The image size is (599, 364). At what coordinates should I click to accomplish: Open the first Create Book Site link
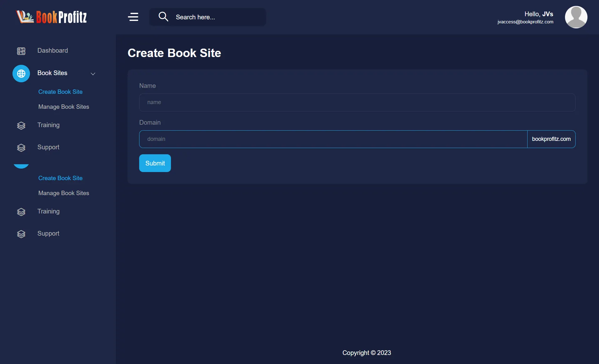[x=61, y=92]
